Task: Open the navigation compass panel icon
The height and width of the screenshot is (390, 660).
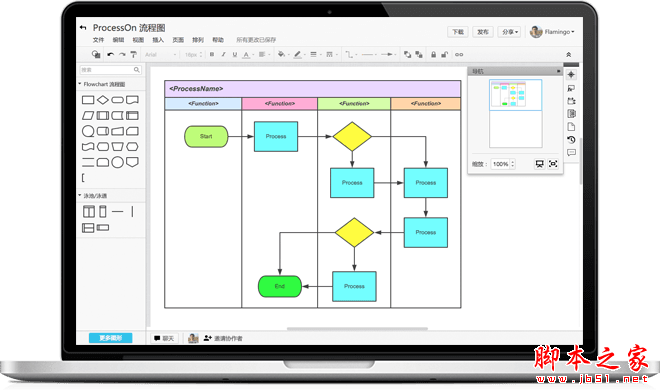Action: click(571, 75)
